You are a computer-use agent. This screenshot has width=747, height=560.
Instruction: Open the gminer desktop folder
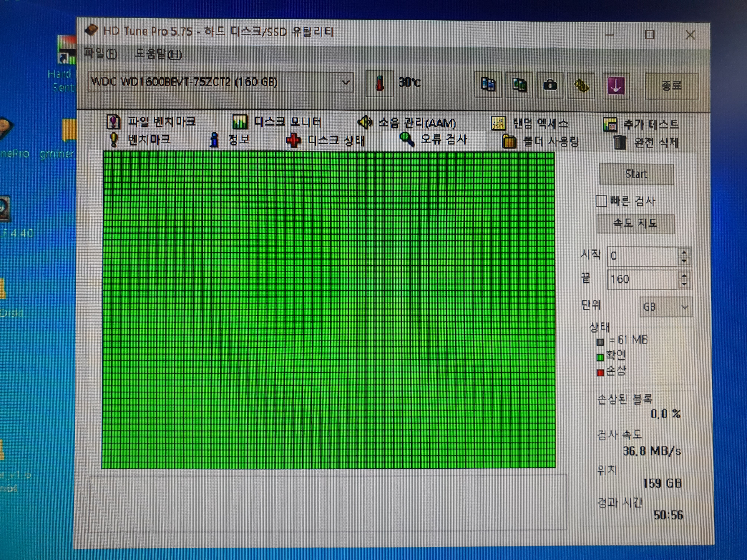tap(58, 139)
